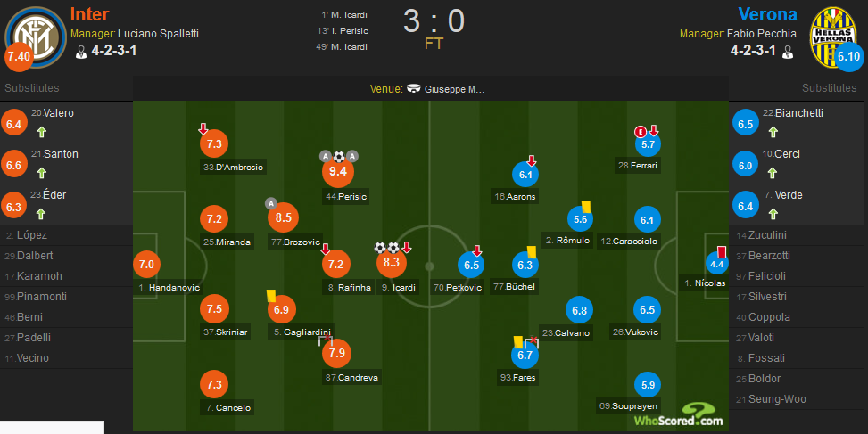Click Gagliardini's yellow card icon
Viewport: 868px width, 434px height.
pyautogui.click(x=271, y=297)
